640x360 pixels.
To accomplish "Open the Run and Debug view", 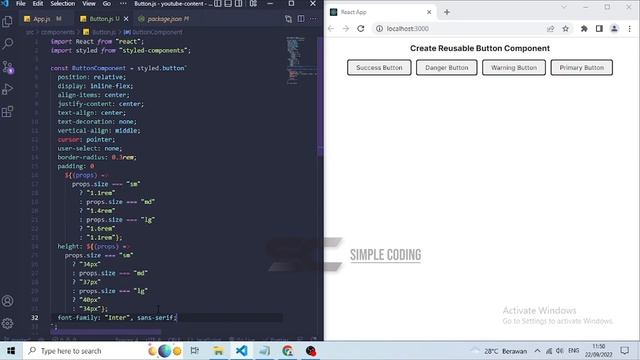I will 7,89.
